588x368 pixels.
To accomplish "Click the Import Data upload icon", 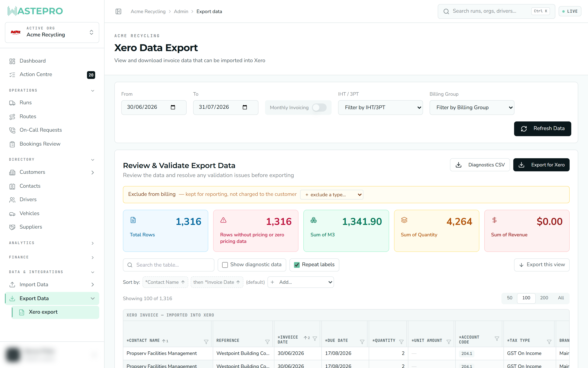I will coord(12,285).
